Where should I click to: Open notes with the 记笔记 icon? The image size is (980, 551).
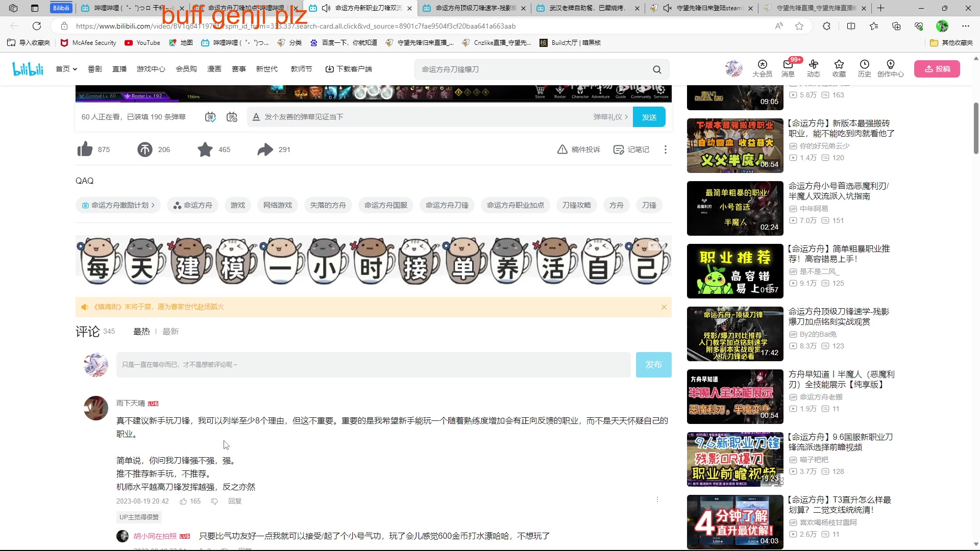pyautogui.click(x=618, y=149)
